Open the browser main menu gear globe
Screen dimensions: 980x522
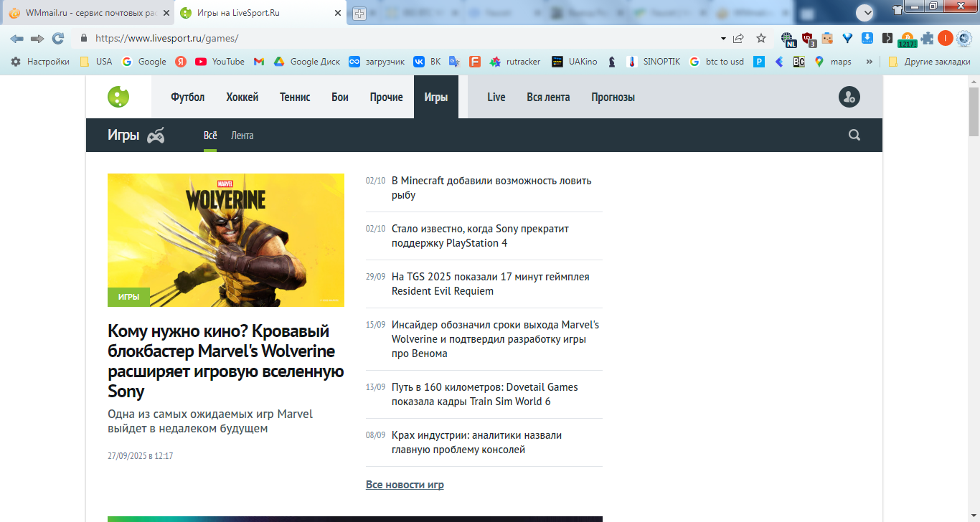(x=965, y=38)
